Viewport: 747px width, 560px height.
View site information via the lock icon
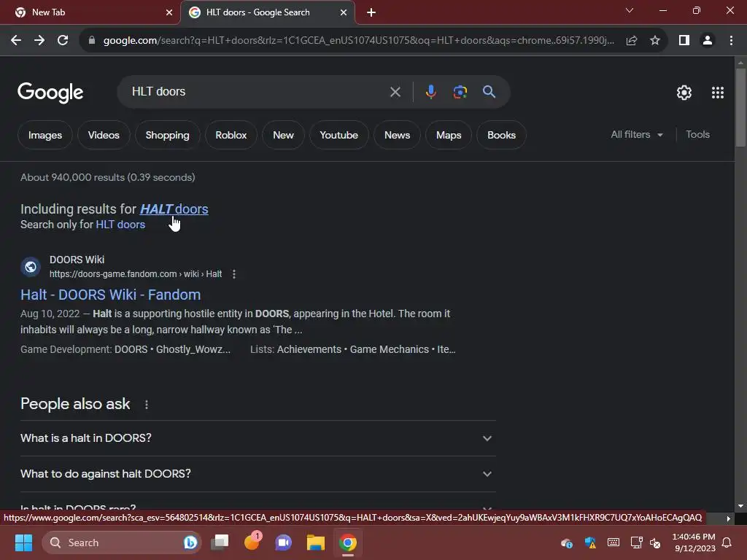(92, 41)
